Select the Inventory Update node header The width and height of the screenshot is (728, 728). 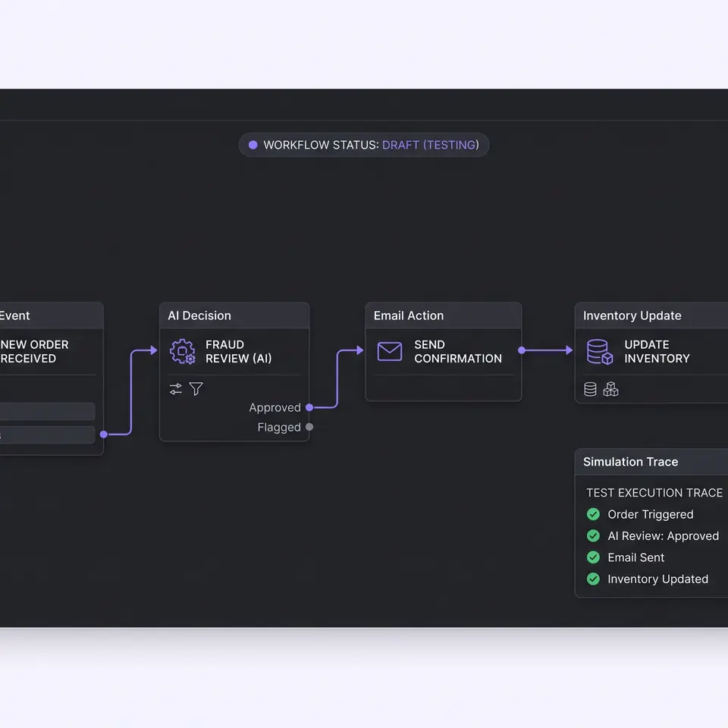tap(651, 315)
